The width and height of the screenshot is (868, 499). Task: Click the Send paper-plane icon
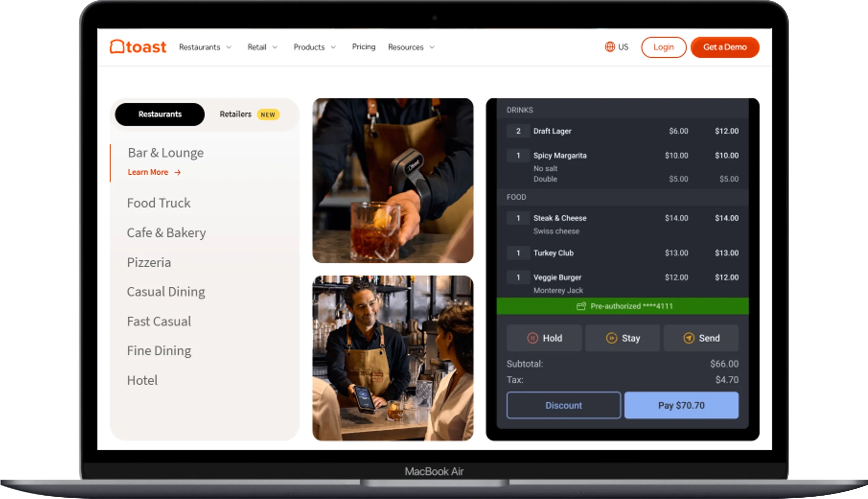[x=689, y=338]
